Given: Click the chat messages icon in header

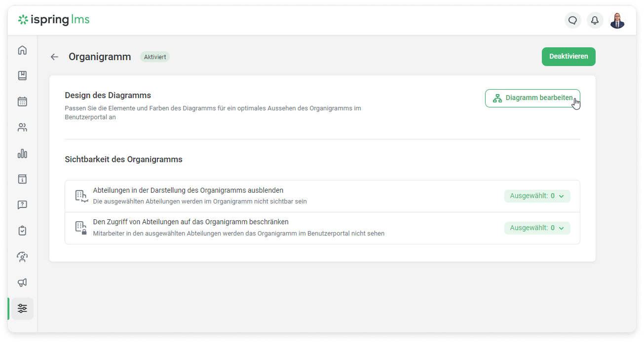Looking at the screenshot, I should point(572,20).
